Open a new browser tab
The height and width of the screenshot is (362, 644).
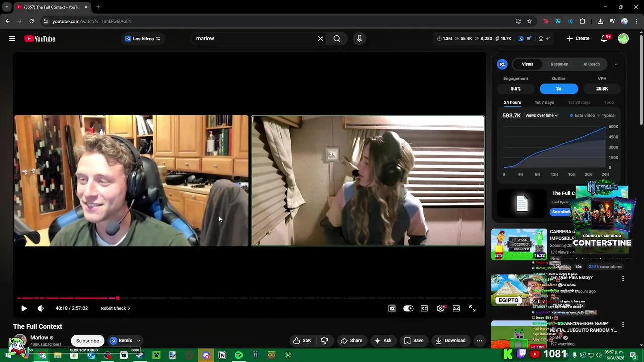coord(98,7)
